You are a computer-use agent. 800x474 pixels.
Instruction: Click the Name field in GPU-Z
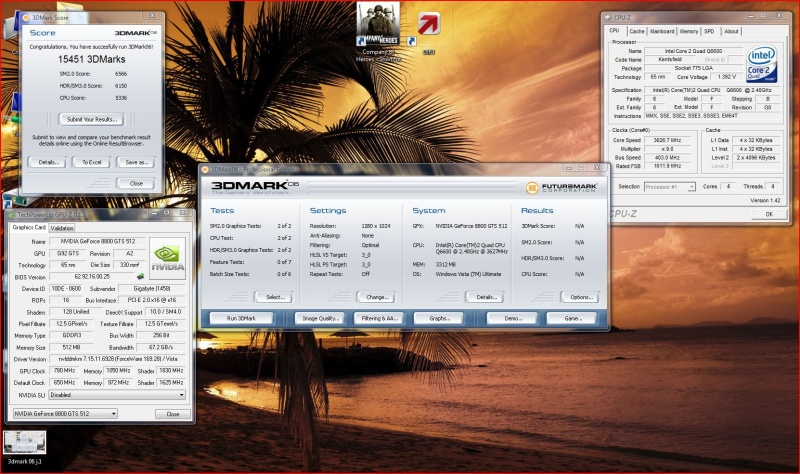point(97,241)
